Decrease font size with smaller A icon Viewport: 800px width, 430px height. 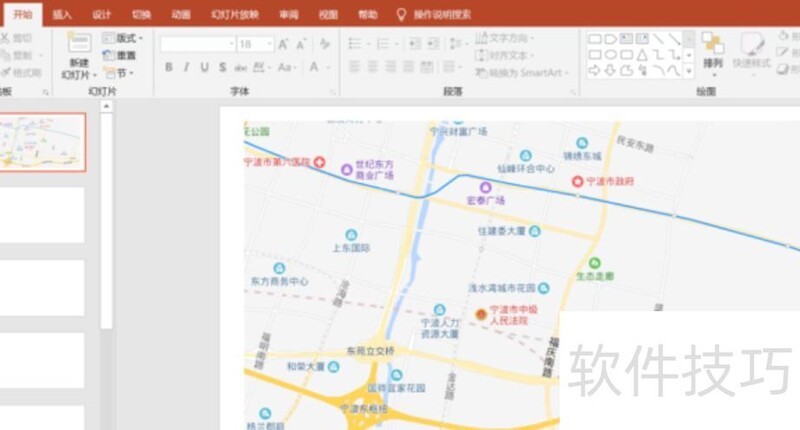(x=301, y=44)
